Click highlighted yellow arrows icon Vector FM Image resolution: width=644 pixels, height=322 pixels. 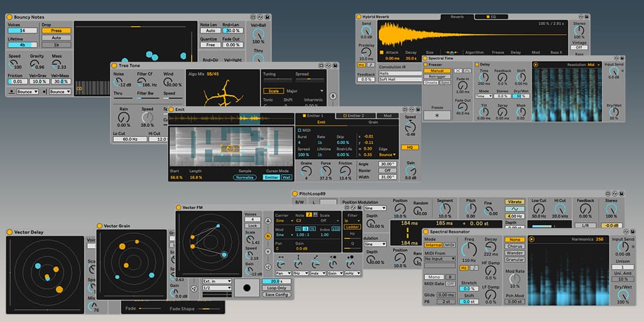[x=268, y=236]
